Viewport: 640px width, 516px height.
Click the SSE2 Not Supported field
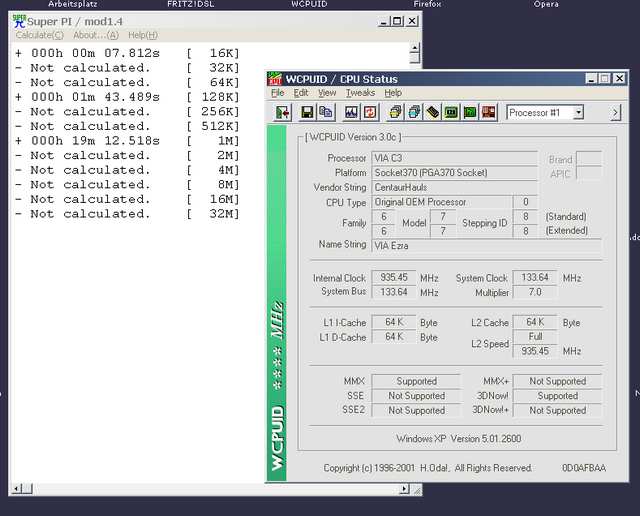pos(416,410)
